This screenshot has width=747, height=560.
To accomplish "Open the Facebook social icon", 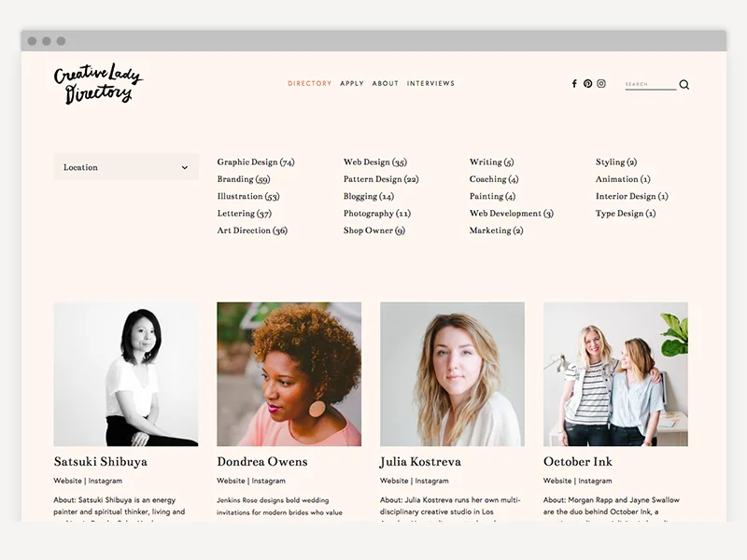I will click(574, 84).
